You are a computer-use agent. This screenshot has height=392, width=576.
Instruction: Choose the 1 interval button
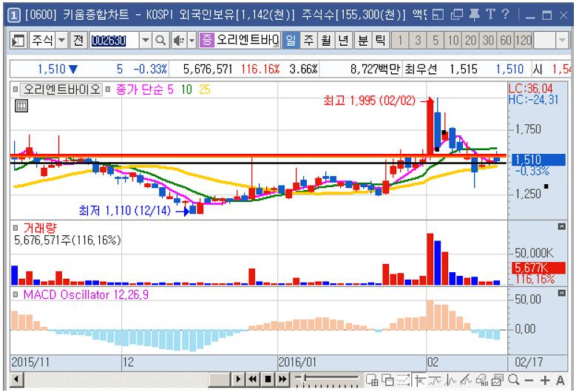tap(401, 40)
